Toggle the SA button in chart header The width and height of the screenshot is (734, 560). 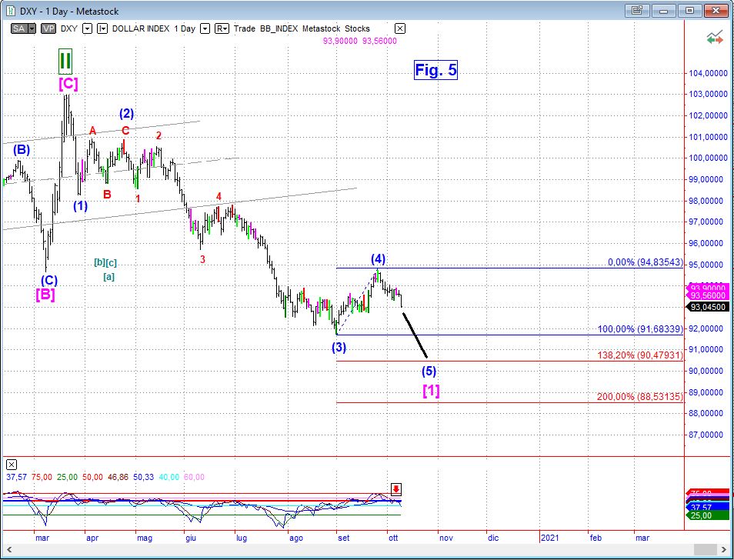pos(21,28)
